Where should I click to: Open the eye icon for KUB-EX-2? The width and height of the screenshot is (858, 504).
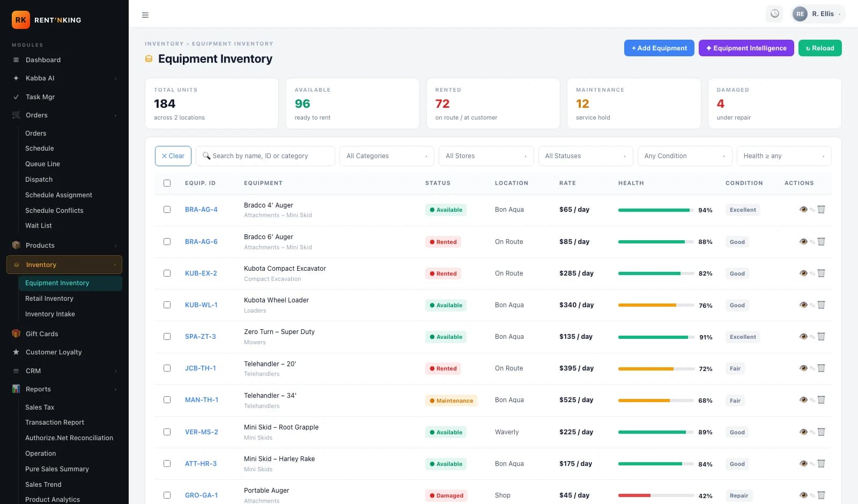point(803,273)
